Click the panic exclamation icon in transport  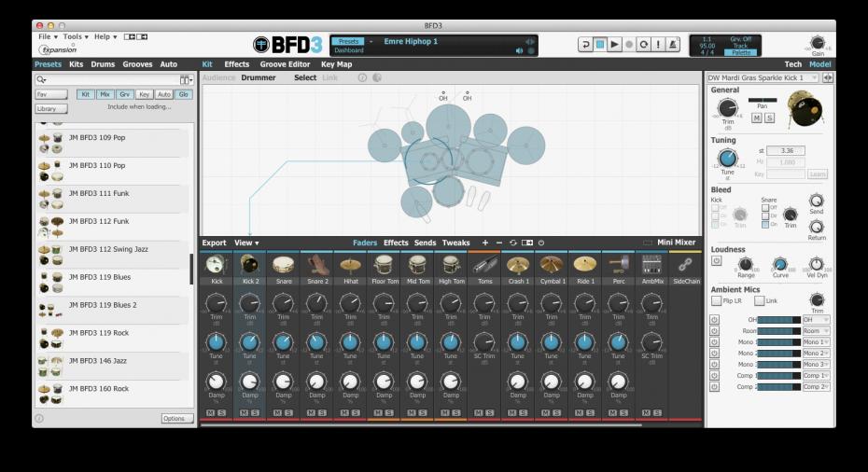coord(659,44)
